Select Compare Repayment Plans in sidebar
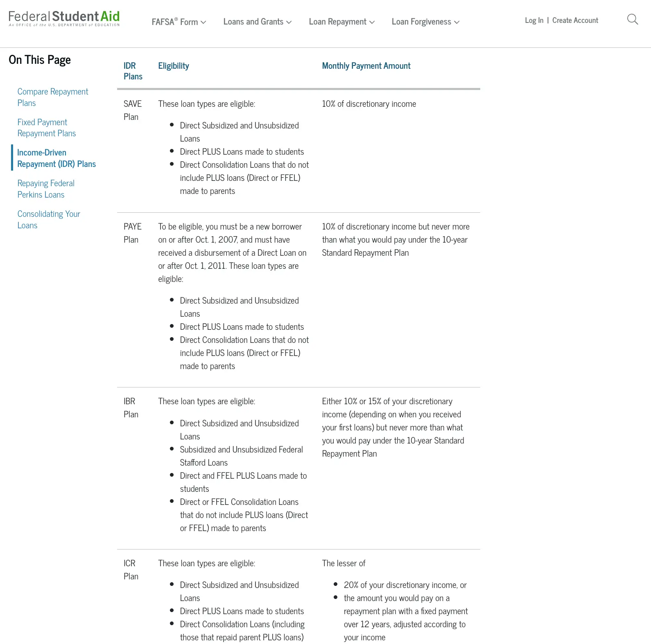The image size is (651, 644). [52, 97]
